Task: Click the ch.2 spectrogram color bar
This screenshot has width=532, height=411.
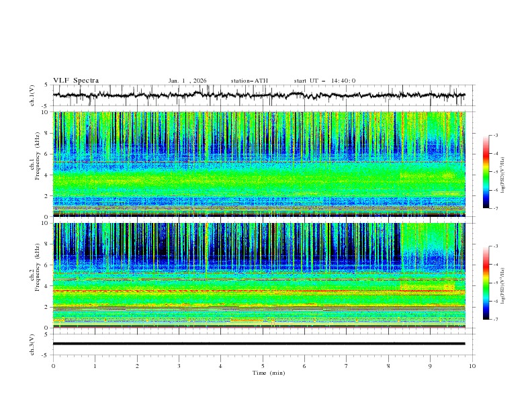Action: tap(486, 283)
